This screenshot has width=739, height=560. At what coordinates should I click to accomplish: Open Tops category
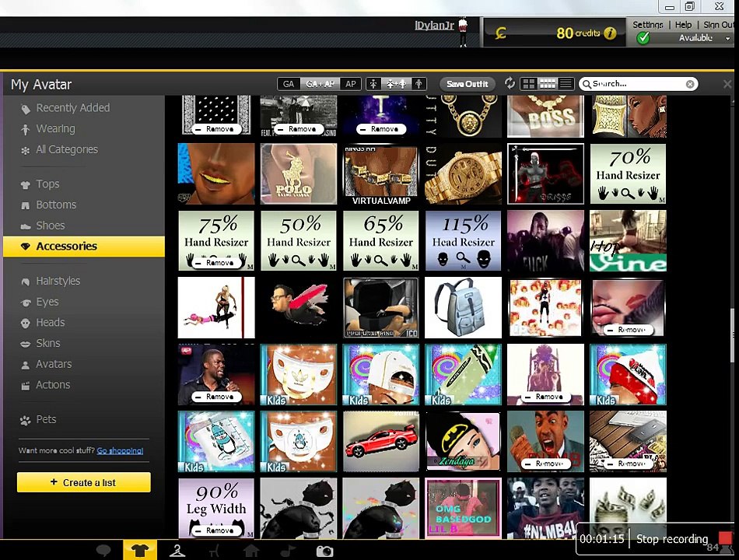[47, 184]
